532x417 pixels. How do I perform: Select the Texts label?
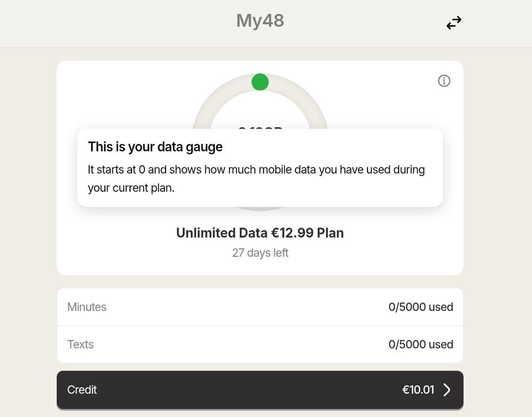tap(80, 344)
